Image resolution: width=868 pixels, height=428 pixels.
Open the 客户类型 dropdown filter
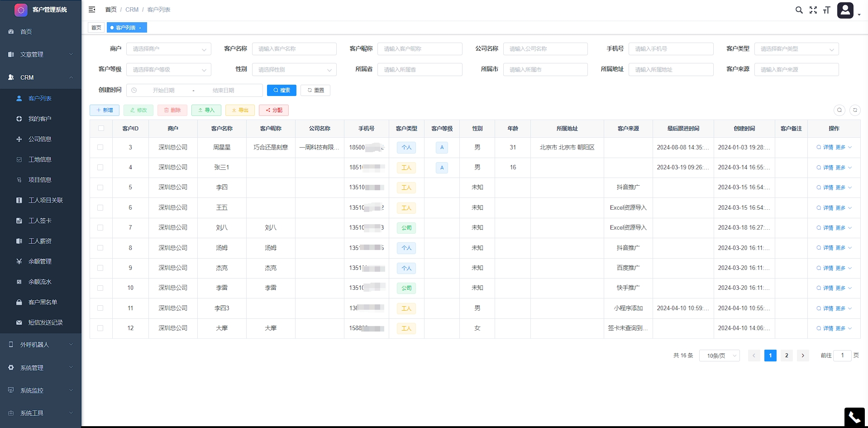coord(796,49)
